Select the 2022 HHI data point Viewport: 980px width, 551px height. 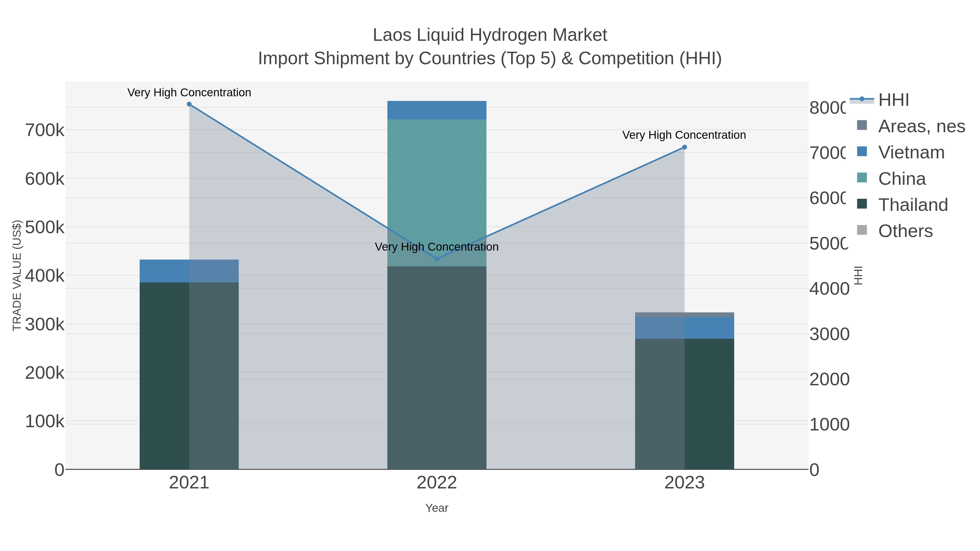437,259
